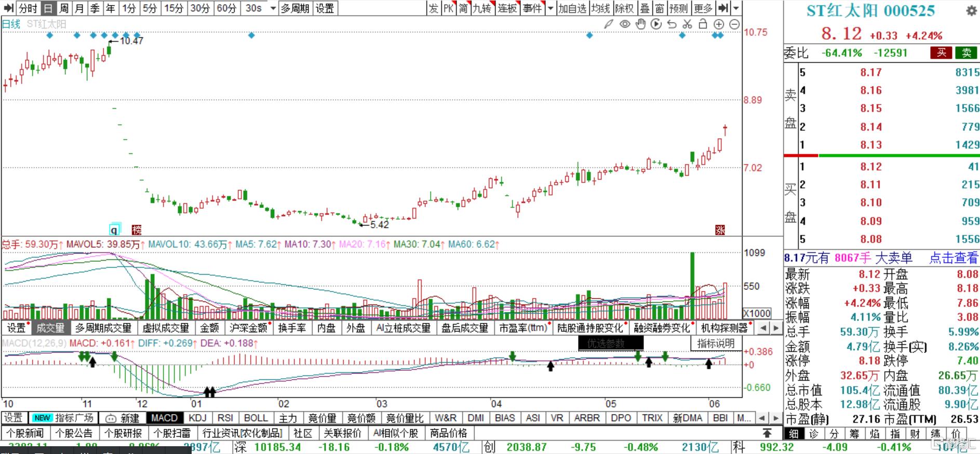Click the 点击查看 link
The image size is (980, 454).
pos(953,258)
